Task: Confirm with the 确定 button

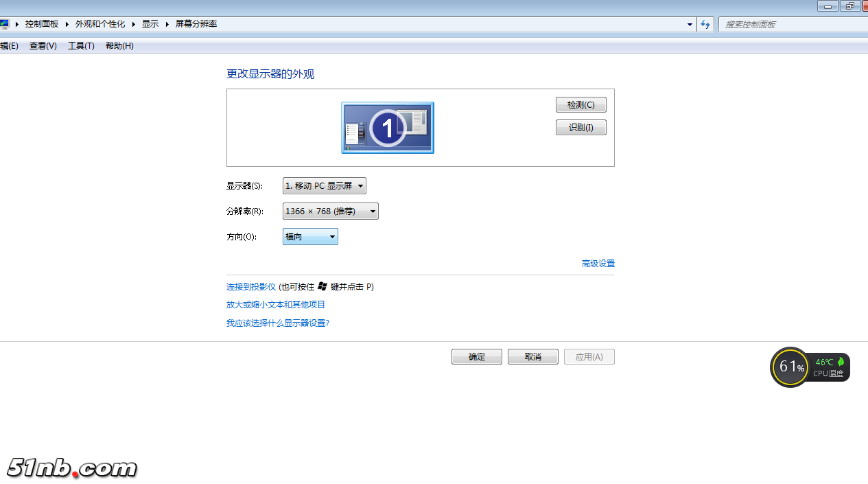Action: coord(476,357)
